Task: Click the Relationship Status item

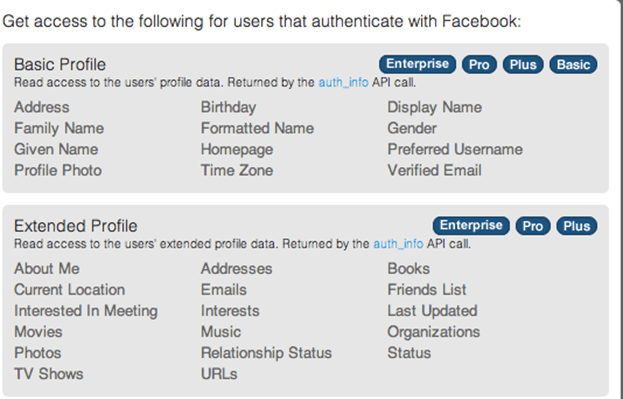Action: click(266, 353)
